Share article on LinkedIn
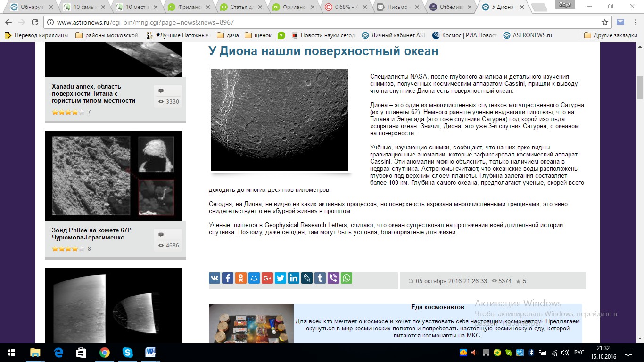The height and width of the screenshot is (362, 644). click(294, 278)
